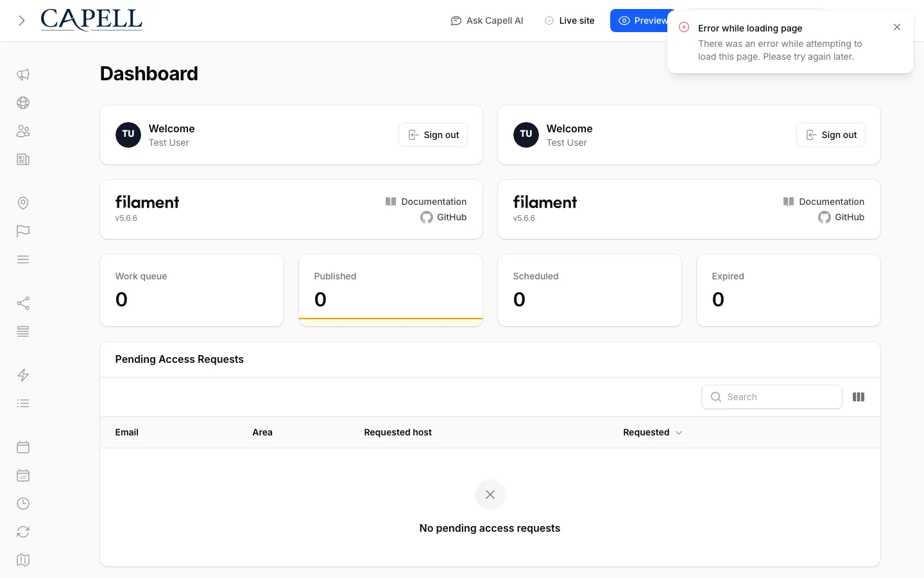Click the Pending Access Requests heading

pos(180,359)
